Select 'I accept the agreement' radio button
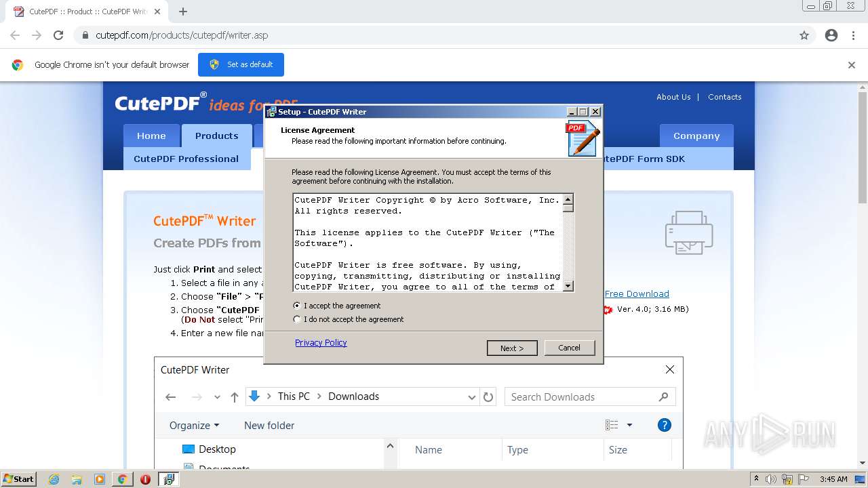The width and height of the screenshot is (868, 488). pos(296,306)
